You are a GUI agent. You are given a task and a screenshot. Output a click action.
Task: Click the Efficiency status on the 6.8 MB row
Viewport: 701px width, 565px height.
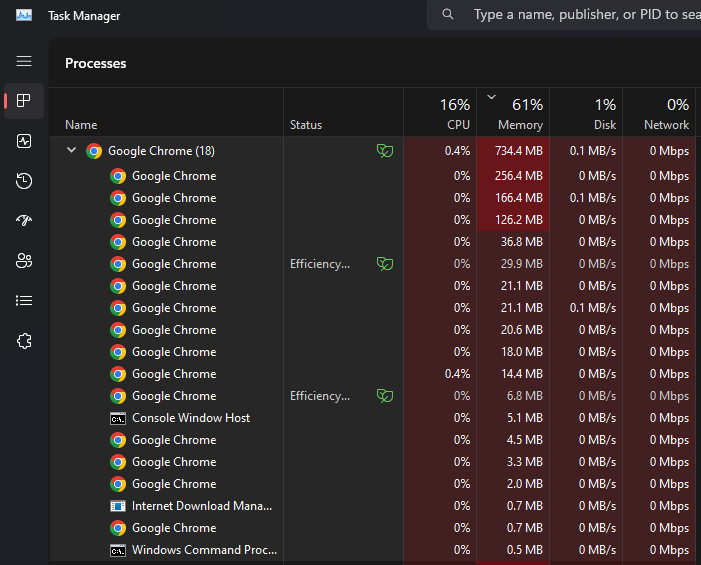click(x=320, y=396)
